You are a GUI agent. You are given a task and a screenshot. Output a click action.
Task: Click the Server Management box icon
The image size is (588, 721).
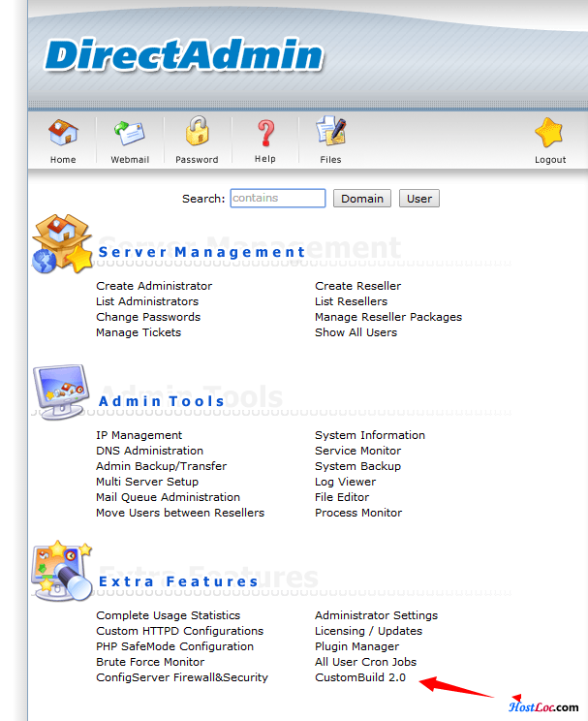click(x=63, y=243)
